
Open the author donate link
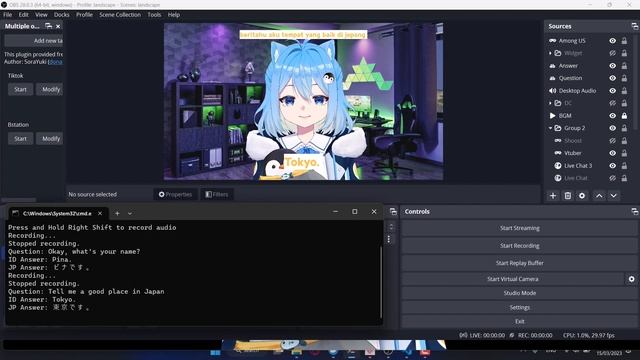[56, 62]
